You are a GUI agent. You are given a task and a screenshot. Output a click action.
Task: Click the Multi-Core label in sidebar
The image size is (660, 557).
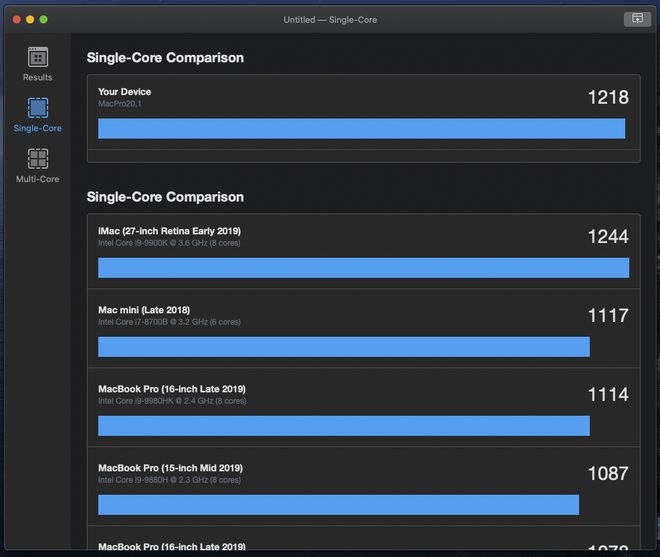point(38,180)
